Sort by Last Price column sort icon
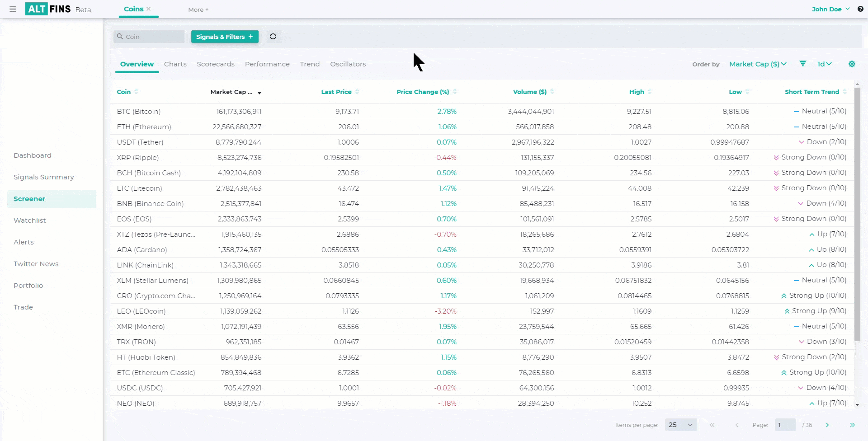This screenshot has height=441, width=868. coord(357,92)
